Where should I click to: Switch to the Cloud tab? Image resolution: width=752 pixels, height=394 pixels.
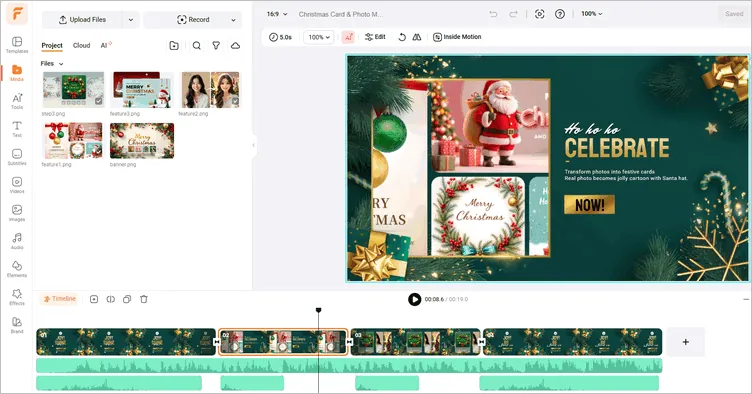pos(82,46)
